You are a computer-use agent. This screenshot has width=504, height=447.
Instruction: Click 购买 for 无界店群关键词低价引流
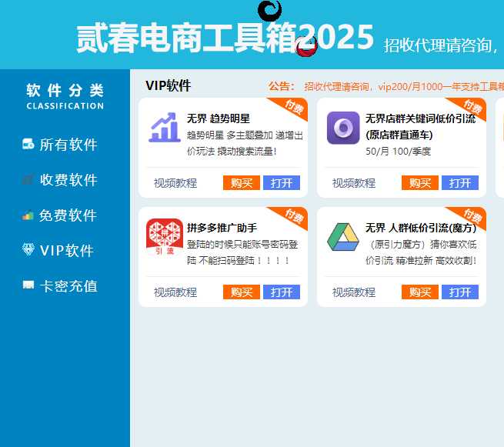420,183
